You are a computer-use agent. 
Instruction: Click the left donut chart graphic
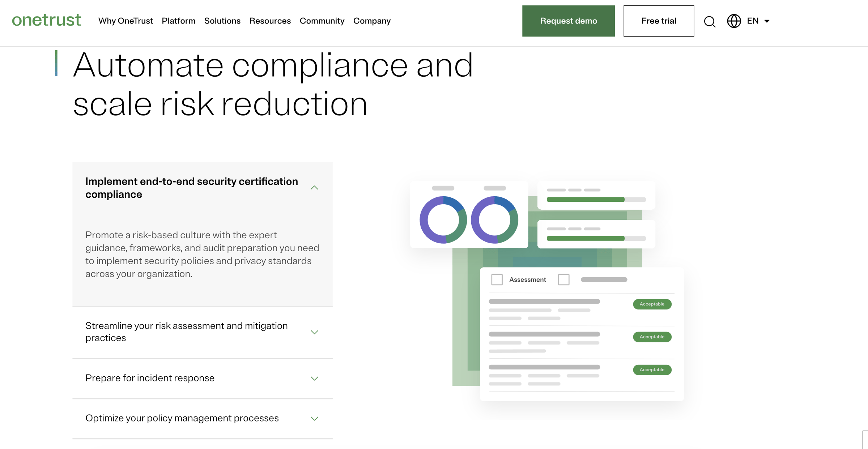444,219
